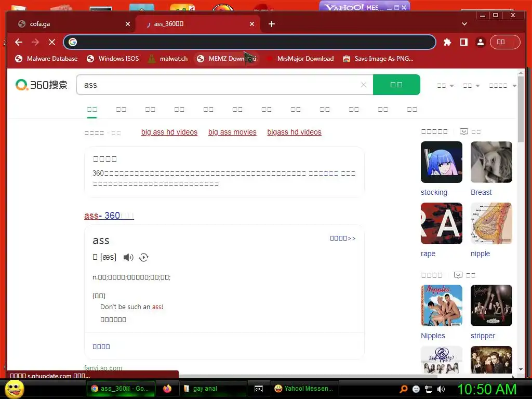Open the first header dropdown beside the search button
The image size is (532, 399).
[445, 86]
